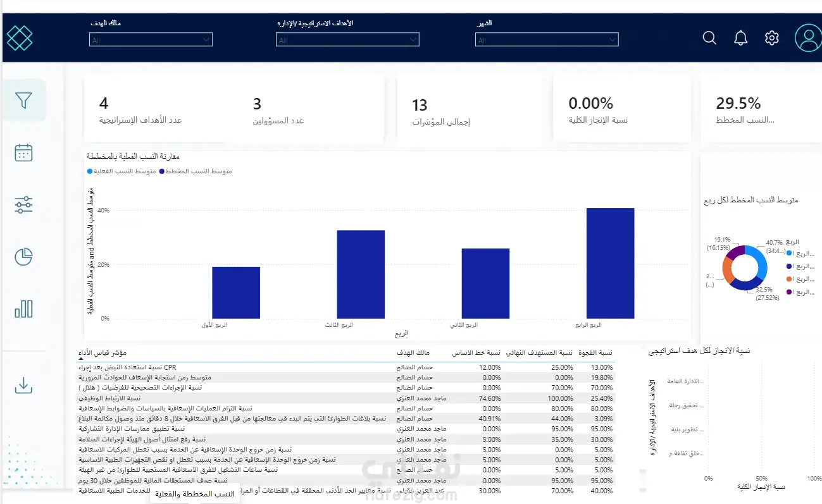Screen dimensions: 822x504
Task: Expand the الأهداف الاستراتيجية/الإدارة dropdown
Action: click(x=347, y=40)
